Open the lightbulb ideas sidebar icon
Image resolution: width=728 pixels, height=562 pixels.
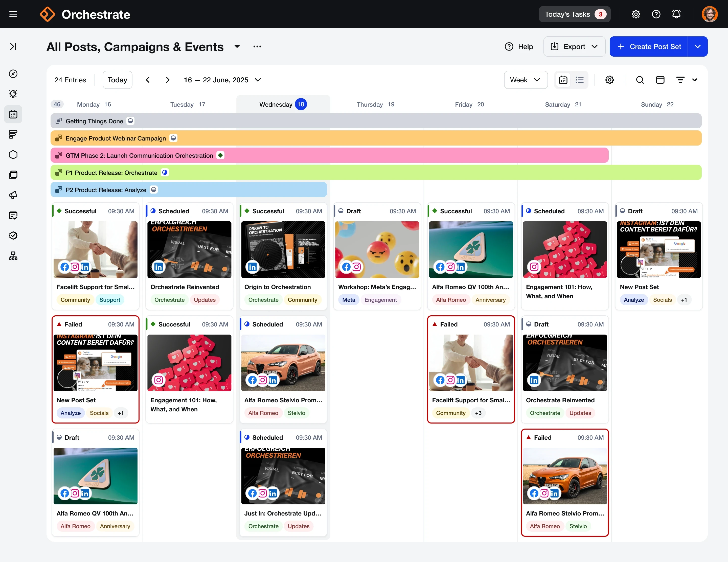click(13, 94)
